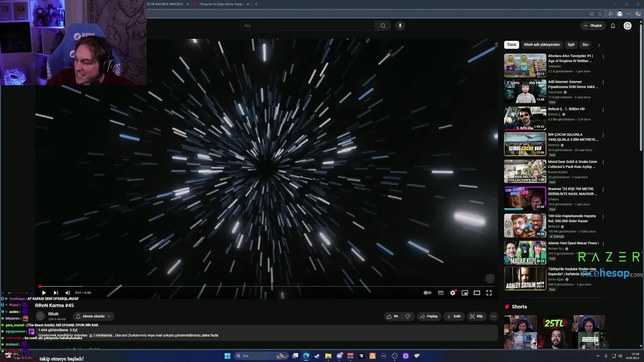Start voice search with microphone

400,26
